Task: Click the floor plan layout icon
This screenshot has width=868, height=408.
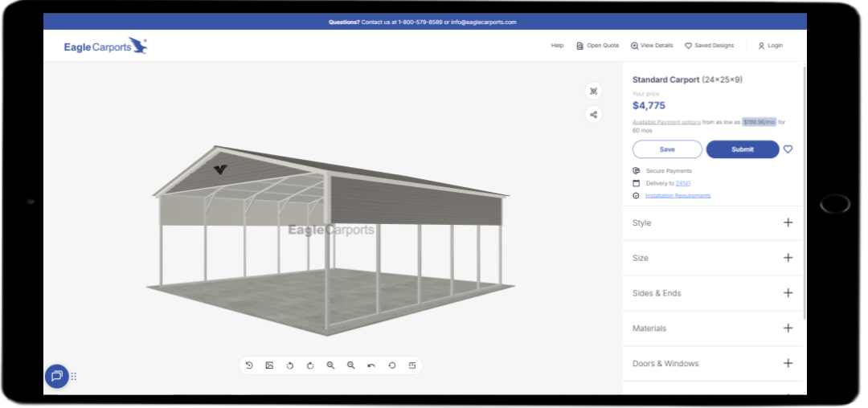Action: pyautogui.click(x=412, y=365)
